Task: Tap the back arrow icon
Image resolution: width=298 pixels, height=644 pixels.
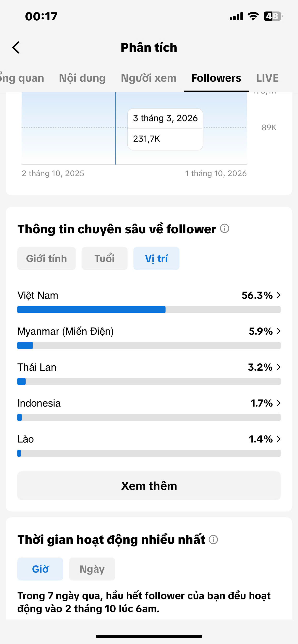Action: pyautogui.click(x=16, y=47)
